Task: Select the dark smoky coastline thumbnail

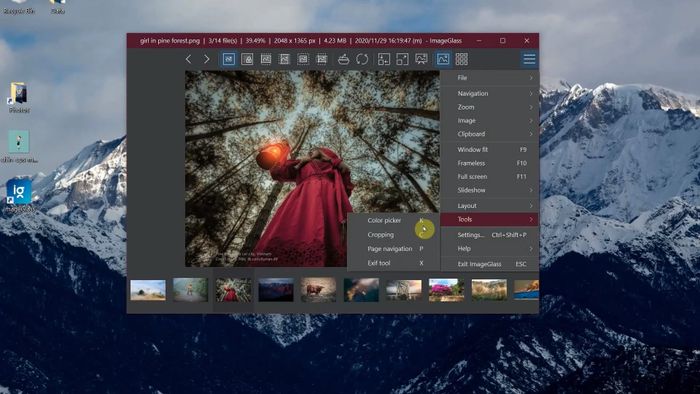Action: tap(361, 290)
